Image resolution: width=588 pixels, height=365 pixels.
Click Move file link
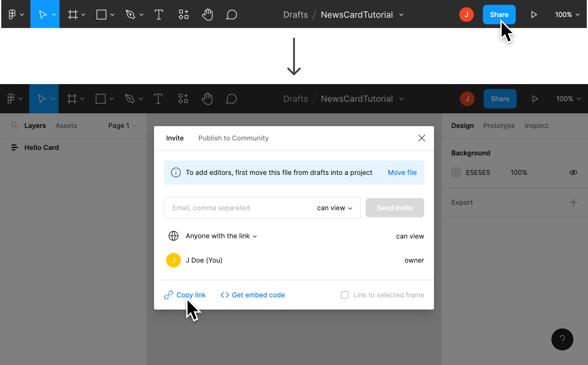click(402, 172)
